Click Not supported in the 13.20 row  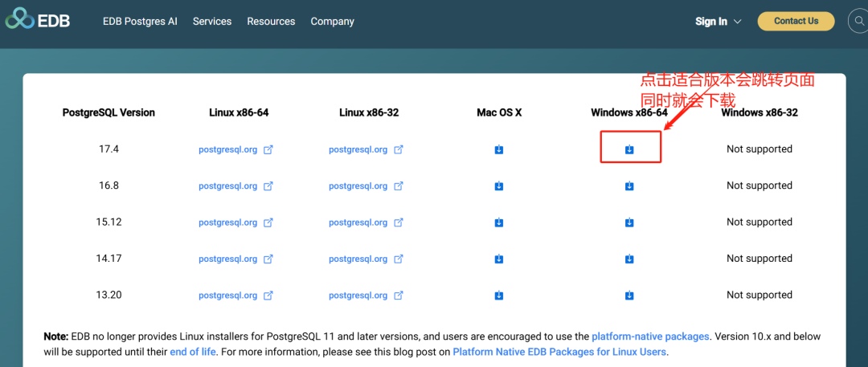759,296
